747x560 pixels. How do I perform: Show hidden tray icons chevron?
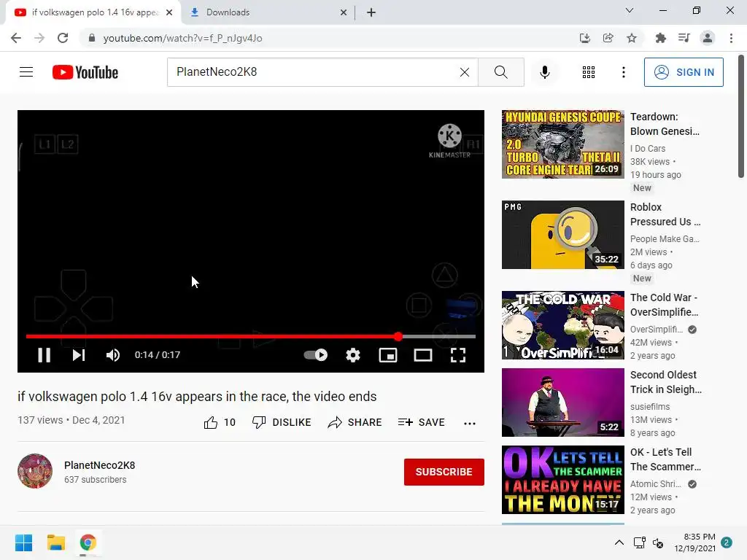[x=619, y=542]
